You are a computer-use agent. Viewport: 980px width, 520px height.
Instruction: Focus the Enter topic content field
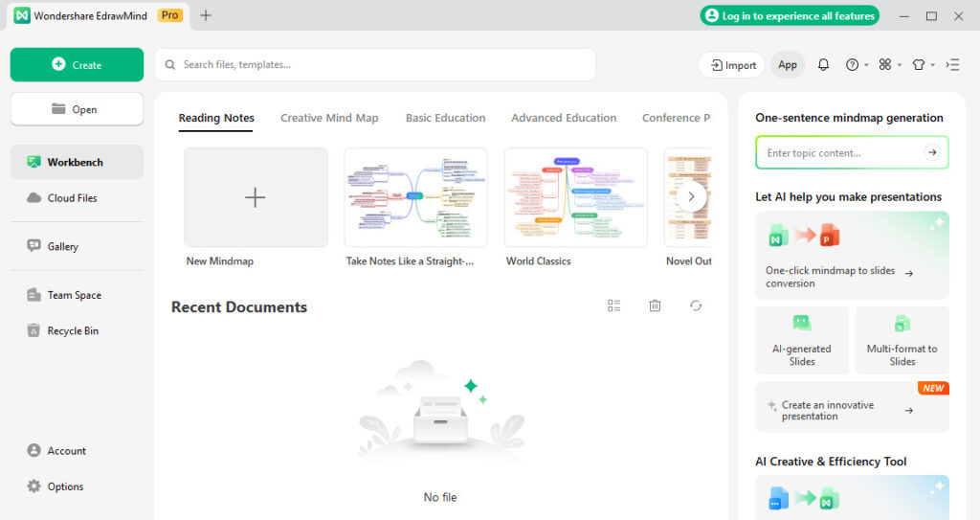(852, 152)
